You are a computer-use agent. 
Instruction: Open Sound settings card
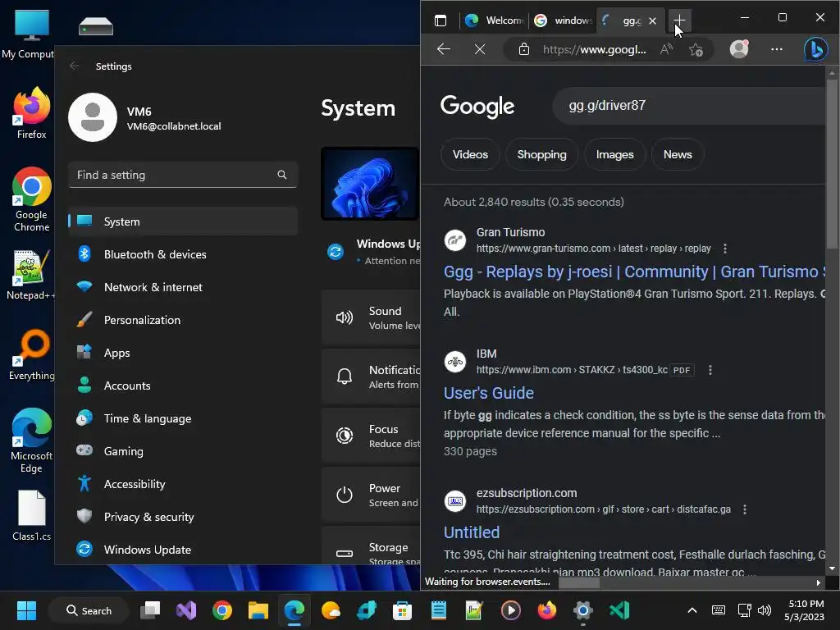pyautogui.click(x=371, y=317)
